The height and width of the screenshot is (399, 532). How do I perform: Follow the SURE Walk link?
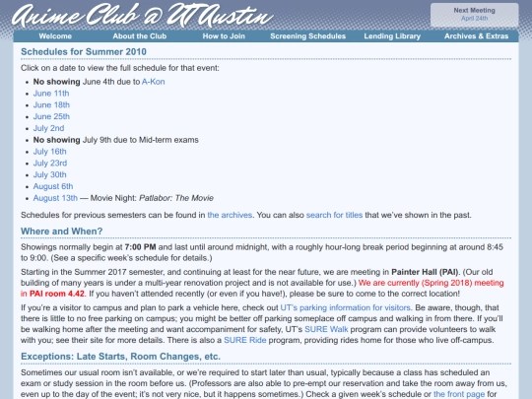(x=326, y=329)
